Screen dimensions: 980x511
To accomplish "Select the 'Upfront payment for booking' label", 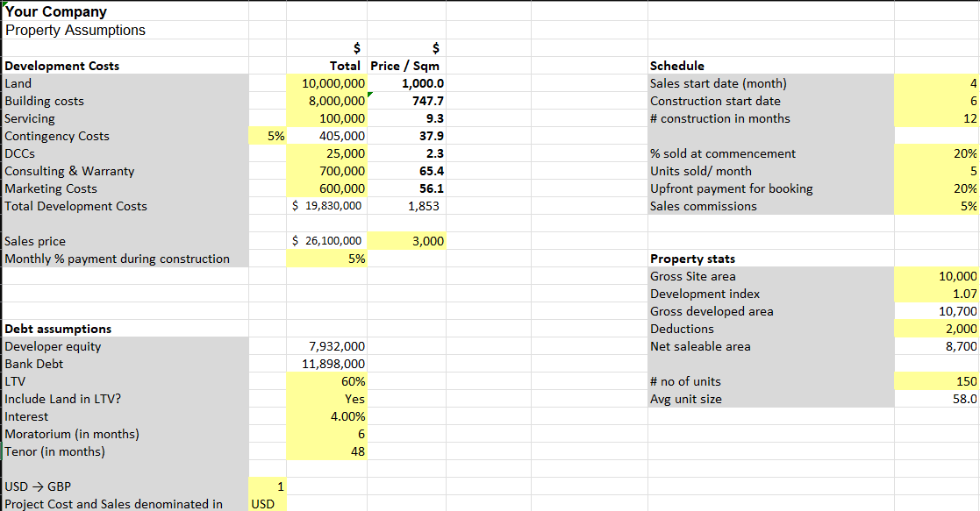I will 731,188.
